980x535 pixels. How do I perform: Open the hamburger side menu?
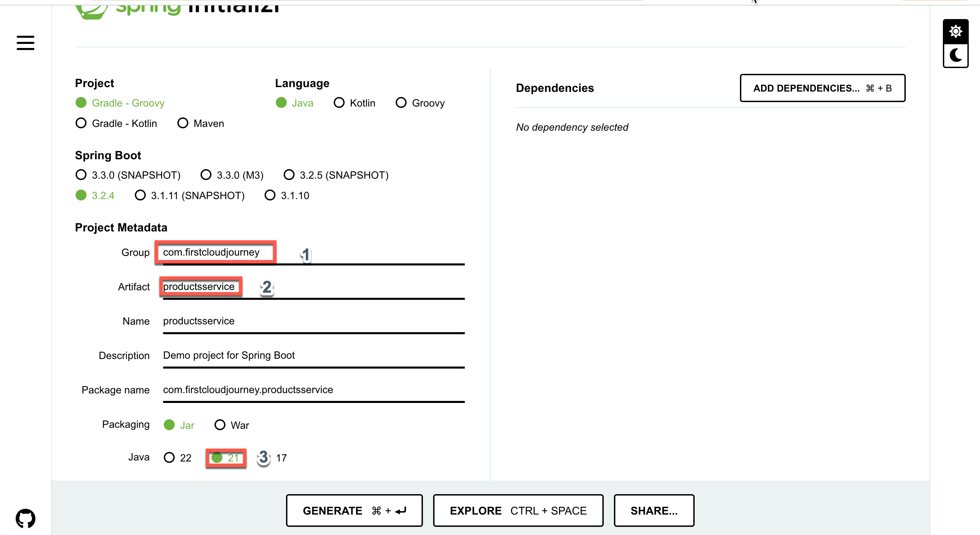point(26,43)
